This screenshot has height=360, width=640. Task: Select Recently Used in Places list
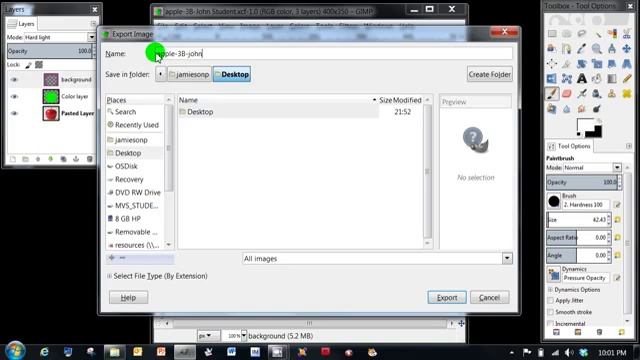[x=133, y=125]
